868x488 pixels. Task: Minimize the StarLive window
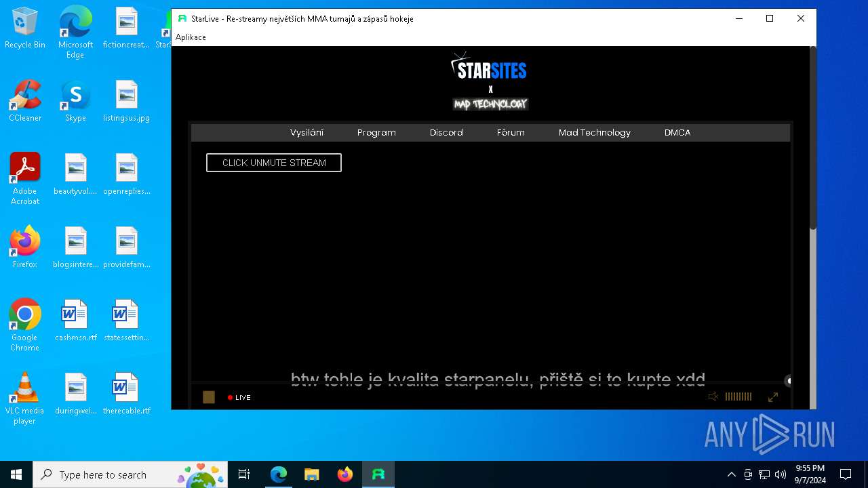pos(738,19)
